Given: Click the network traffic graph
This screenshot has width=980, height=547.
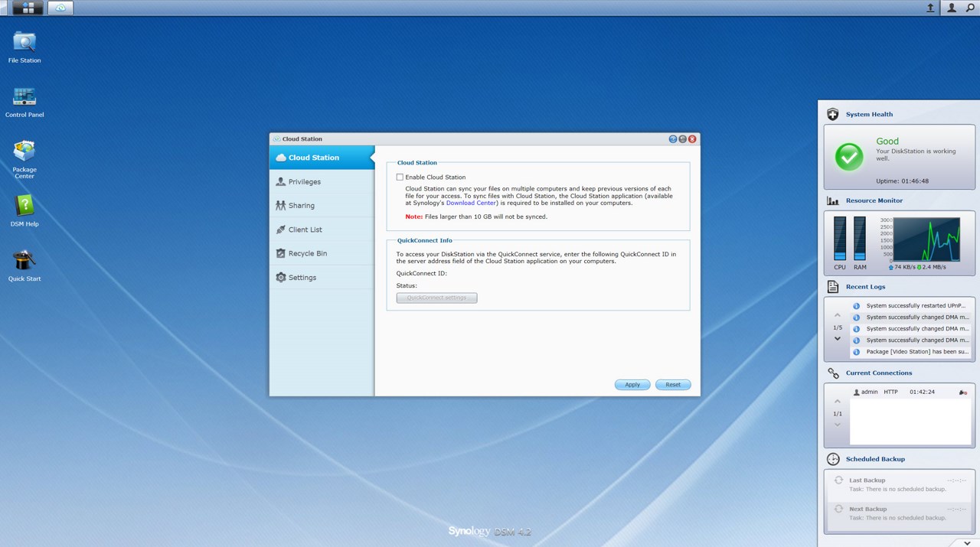Looking at the screenshot, I should click(926, 239).
